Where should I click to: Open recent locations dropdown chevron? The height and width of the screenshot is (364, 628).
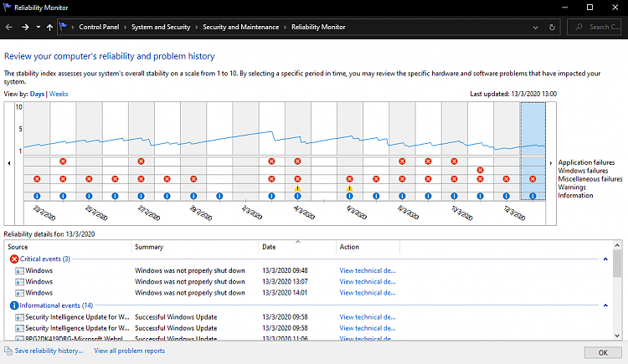38,28
